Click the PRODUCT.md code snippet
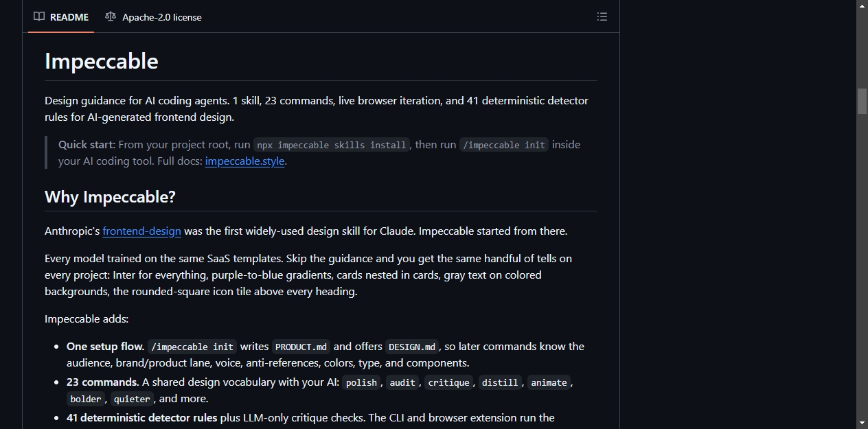 301,347
